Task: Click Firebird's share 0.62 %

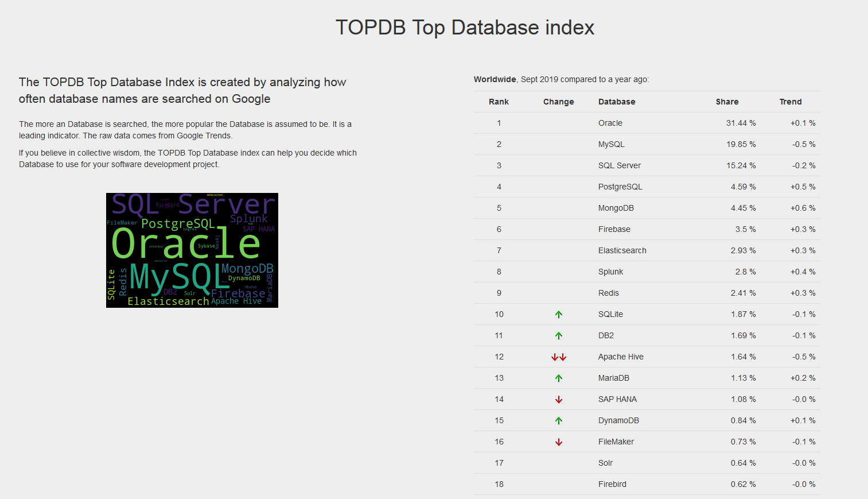Action: [744, 484]
